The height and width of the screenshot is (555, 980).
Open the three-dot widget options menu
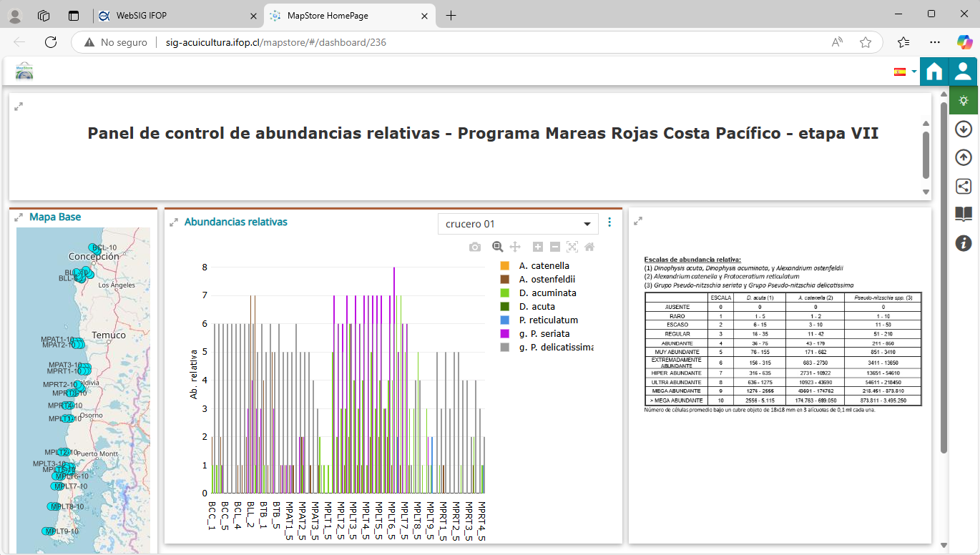point(609,222)
